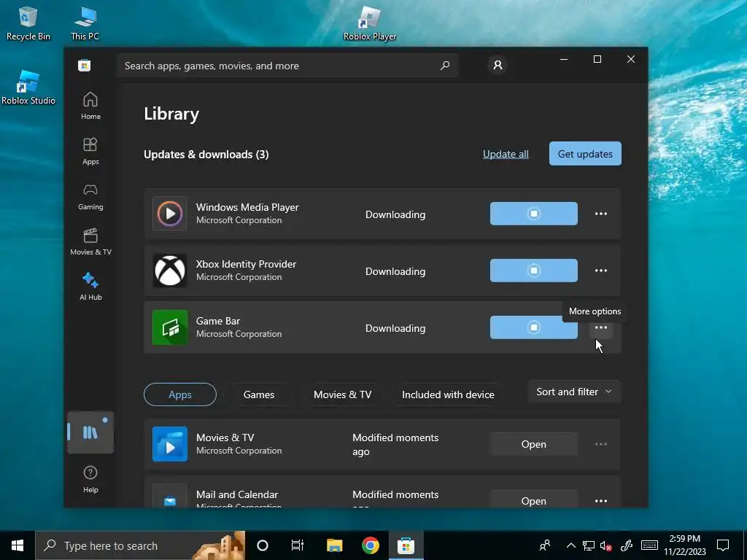Click the Get updates button
This screenshot has height=560, width=747.
click(x=585, y=154)
